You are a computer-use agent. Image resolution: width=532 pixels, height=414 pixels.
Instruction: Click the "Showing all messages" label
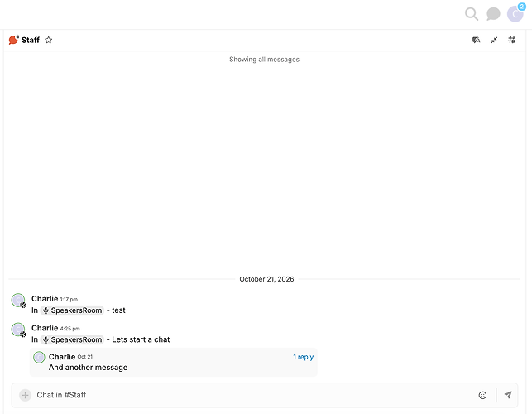(264, 60)
